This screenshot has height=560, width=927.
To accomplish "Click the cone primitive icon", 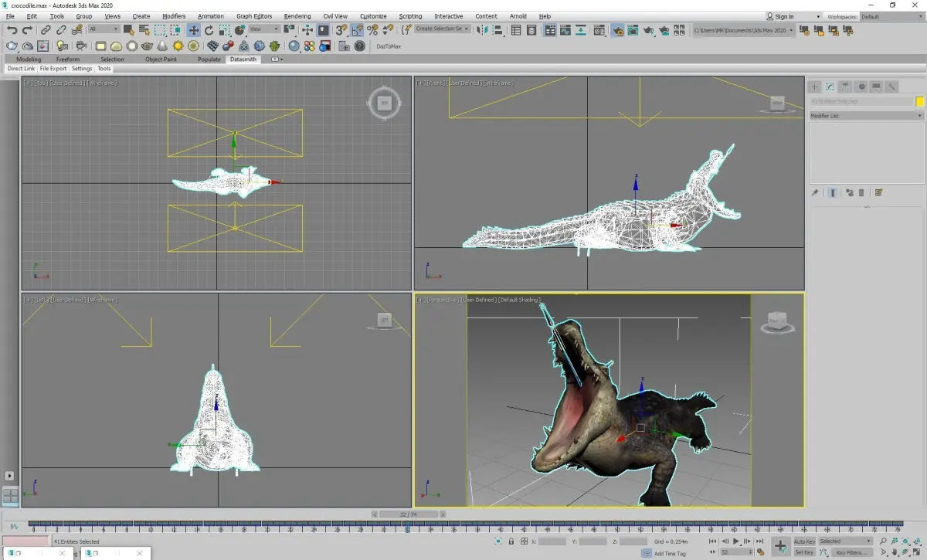I will 163,46.
